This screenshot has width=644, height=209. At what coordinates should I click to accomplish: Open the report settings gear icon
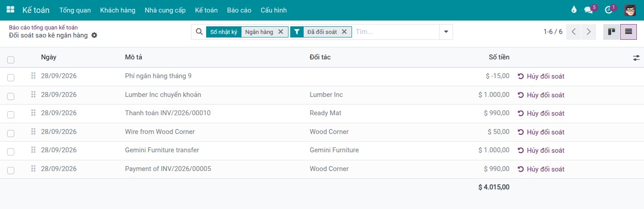click(94, 35)
